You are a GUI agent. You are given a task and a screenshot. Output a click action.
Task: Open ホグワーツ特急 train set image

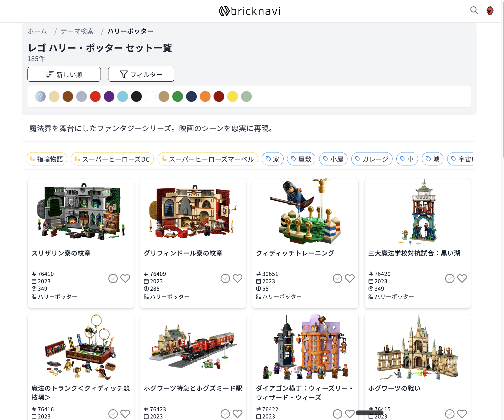pyautogui.click(x=193, y=347)
